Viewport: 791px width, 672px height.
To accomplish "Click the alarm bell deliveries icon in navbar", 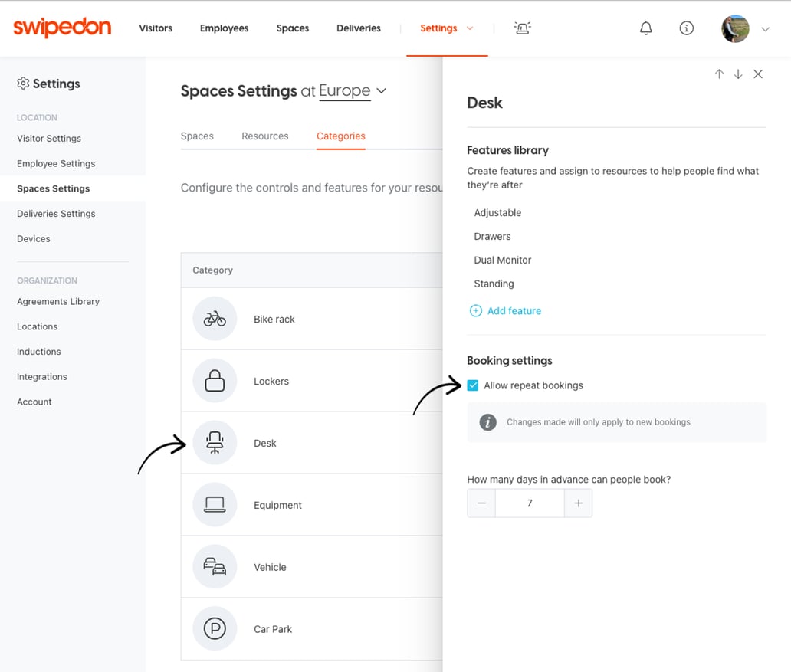I will click(x=522, y=28).
